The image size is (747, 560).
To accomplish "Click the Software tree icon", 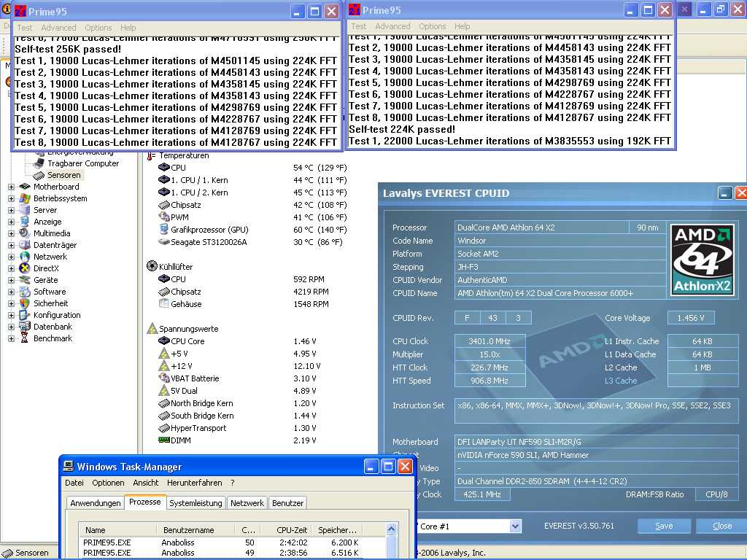I will (25, 292).
